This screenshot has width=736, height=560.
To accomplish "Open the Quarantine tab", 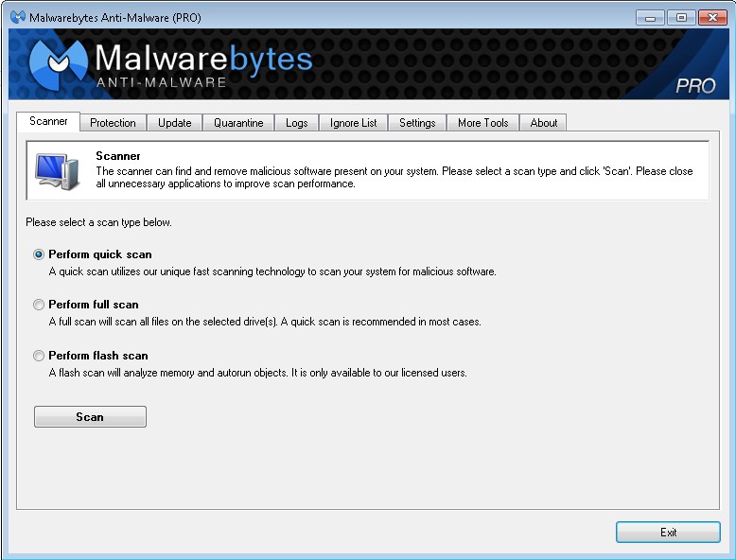I will pos(238,123).
